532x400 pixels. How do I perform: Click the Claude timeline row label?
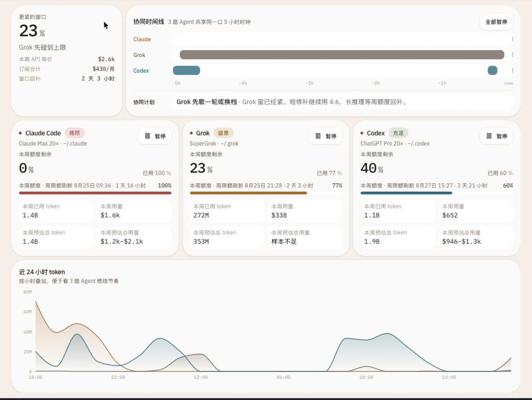click(x=142, y=39)
